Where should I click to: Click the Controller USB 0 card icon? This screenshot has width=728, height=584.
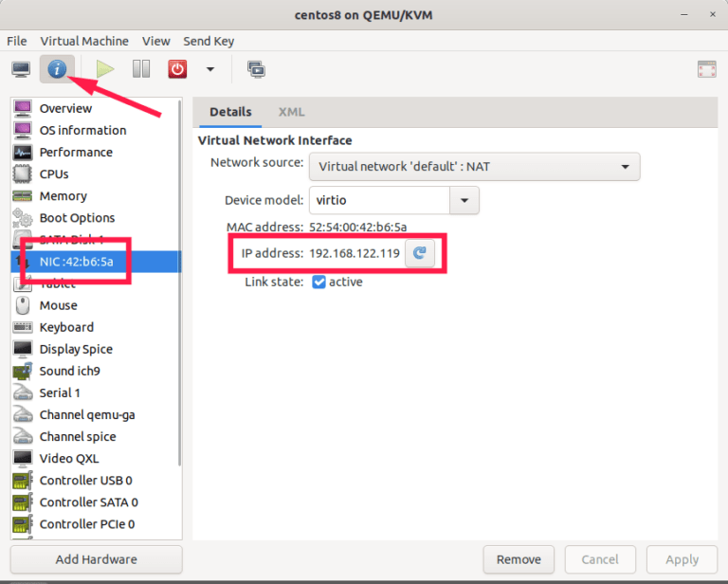23,480
